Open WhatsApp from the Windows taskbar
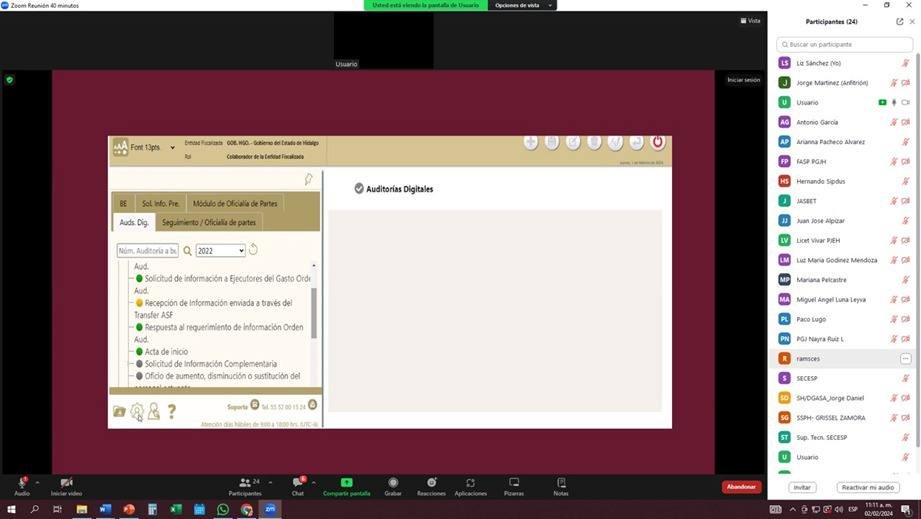921x519 pixels. click(223, 509)
